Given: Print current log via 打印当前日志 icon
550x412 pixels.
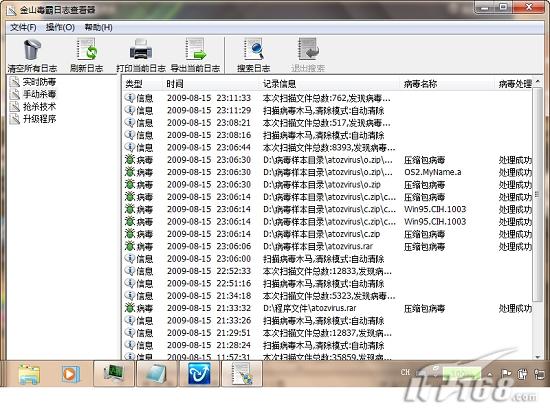Looking at the screenshot, I should pyautogui.click(x=141, y=49).
